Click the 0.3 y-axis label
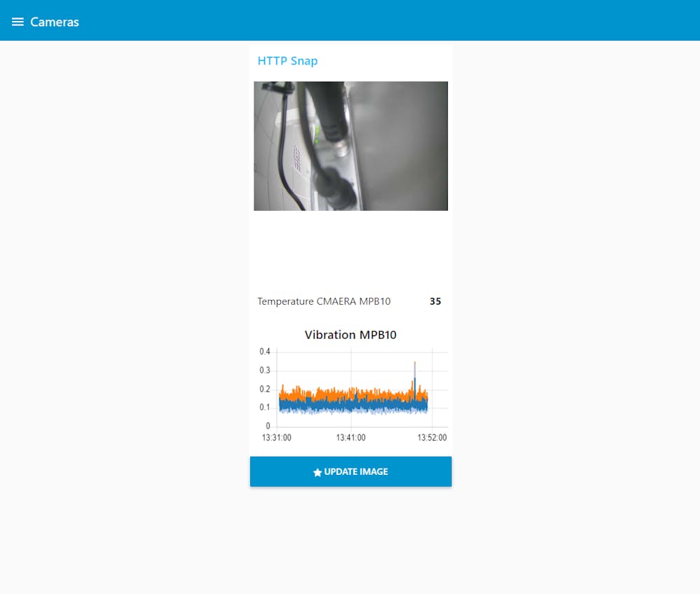The width and height of the screenshot is (700, 594). [265, 371]
